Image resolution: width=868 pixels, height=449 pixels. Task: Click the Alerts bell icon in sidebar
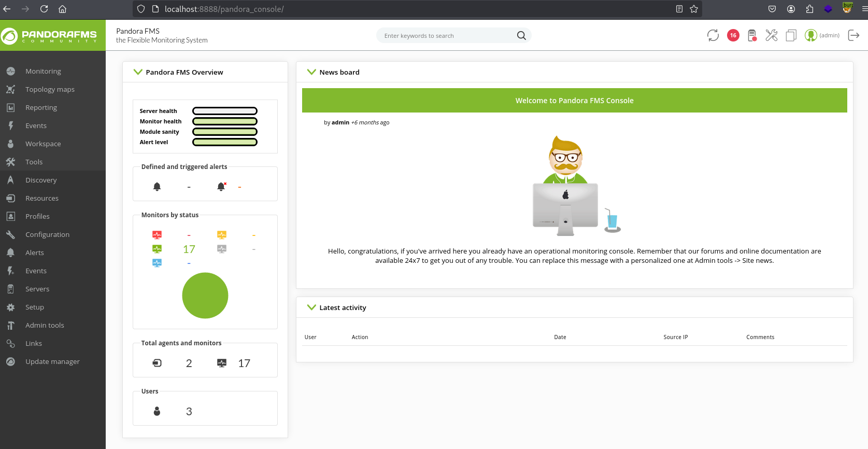tap(10, 252)
